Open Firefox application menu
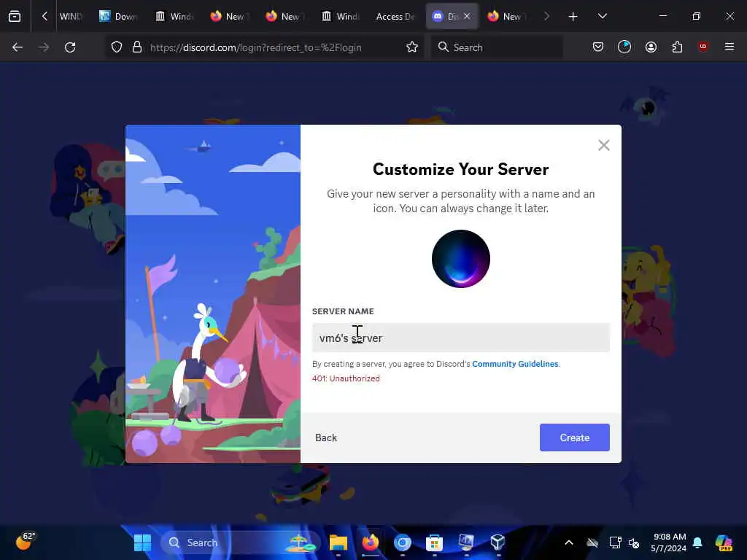Viewport: 747px width, 560px height. point(729,47)
